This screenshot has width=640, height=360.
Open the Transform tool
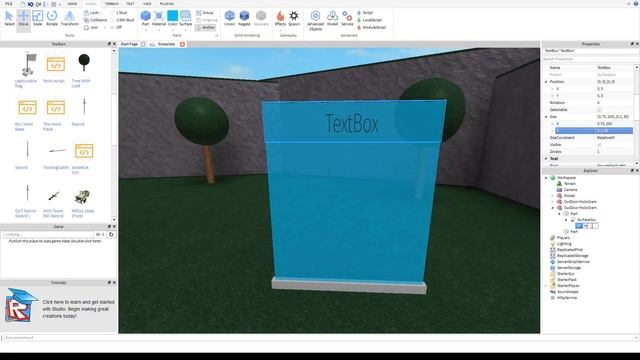(69, 19)
